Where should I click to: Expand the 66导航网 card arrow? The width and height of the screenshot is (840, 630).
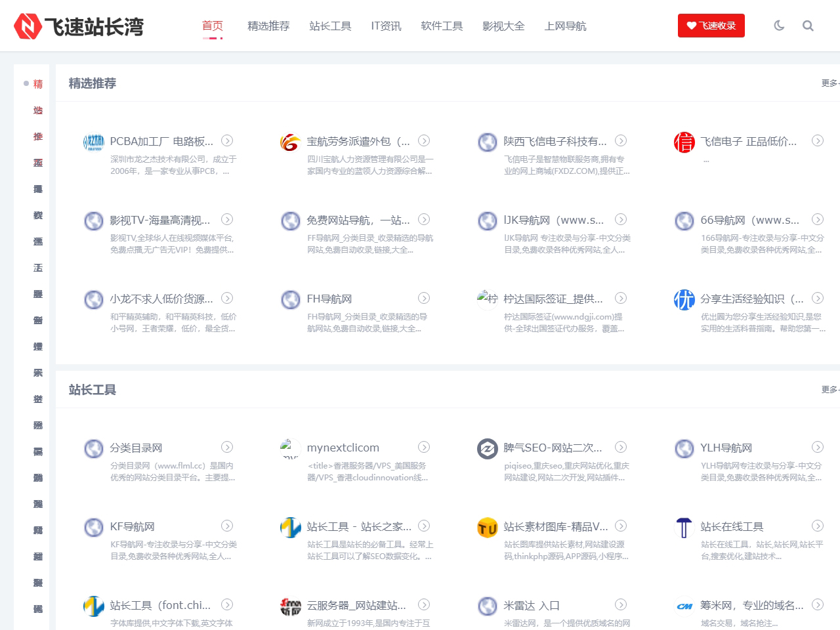[x=818, y=220]
